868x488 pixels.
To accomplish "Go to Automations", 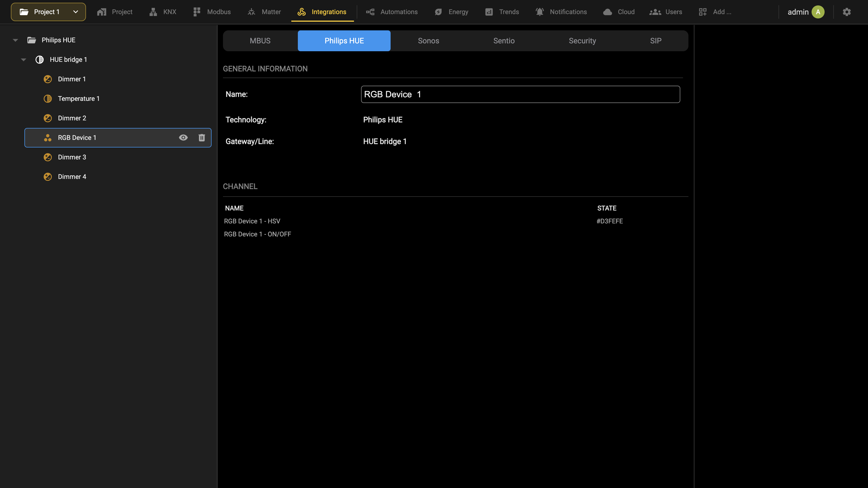I will pos(392,12).
